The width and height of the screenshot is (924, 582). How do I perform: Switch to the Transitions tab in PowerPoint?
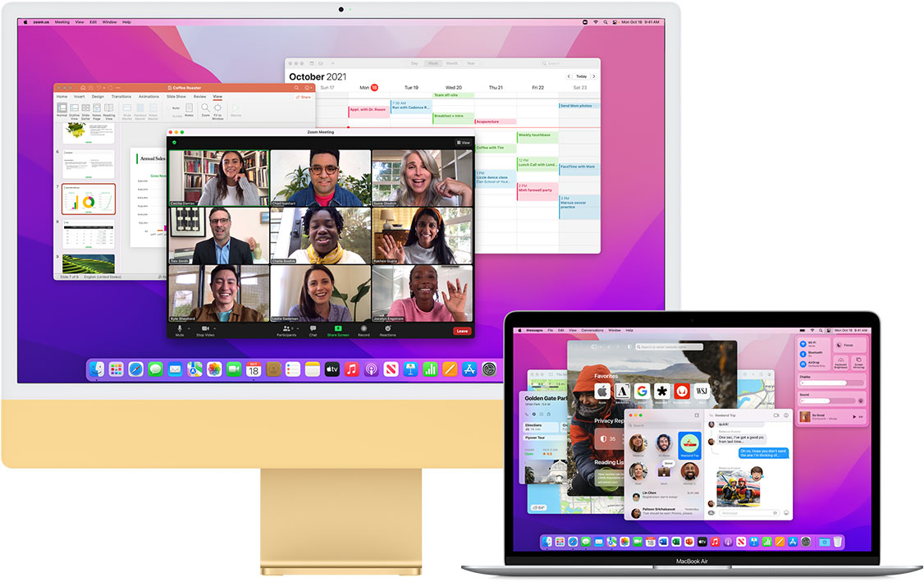pyautogui.click(x=121, y=97)
